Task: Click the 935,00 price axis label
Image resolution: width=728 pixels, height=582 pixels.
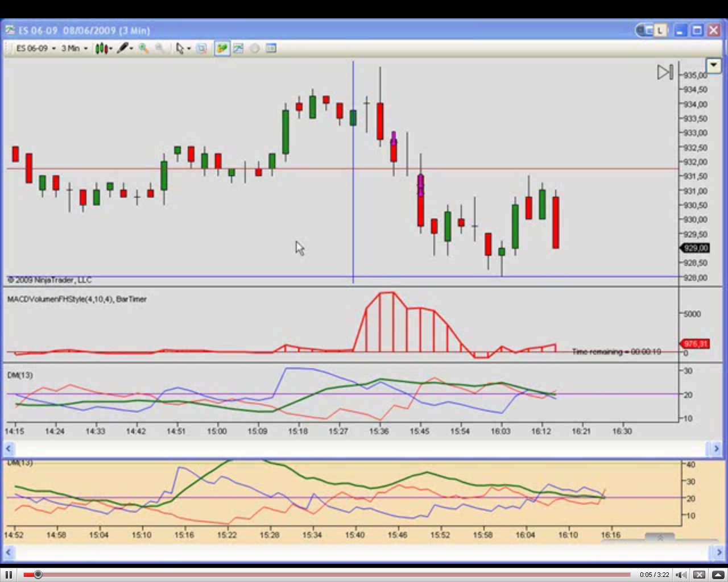Action: point(696,75)
